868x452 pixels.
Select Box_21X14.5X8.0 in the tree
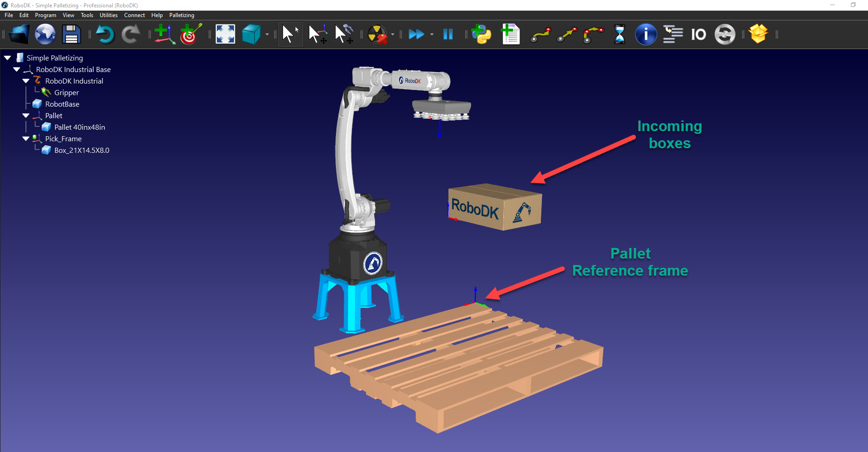coord(82,151)
